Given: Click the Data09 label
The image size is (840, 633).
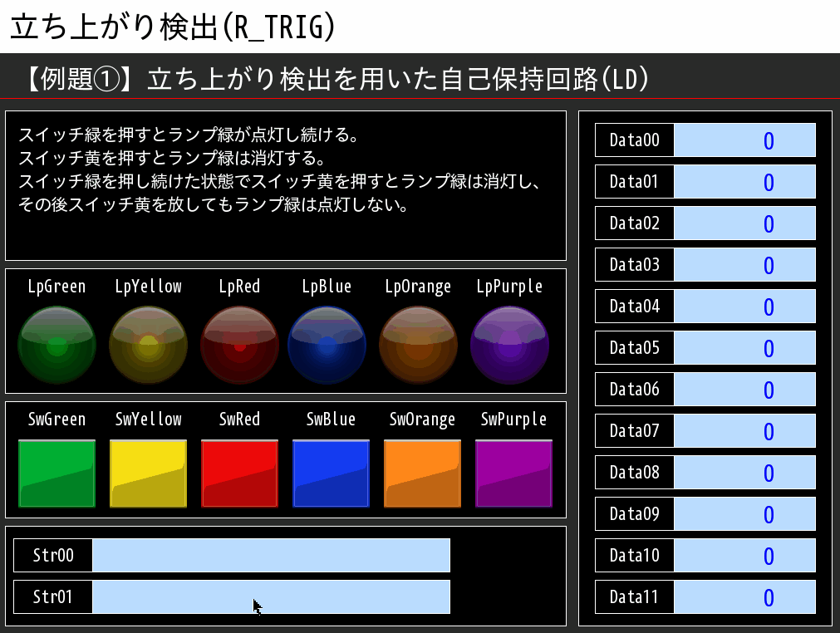Looking at the screenshot, I should point(634,513).
